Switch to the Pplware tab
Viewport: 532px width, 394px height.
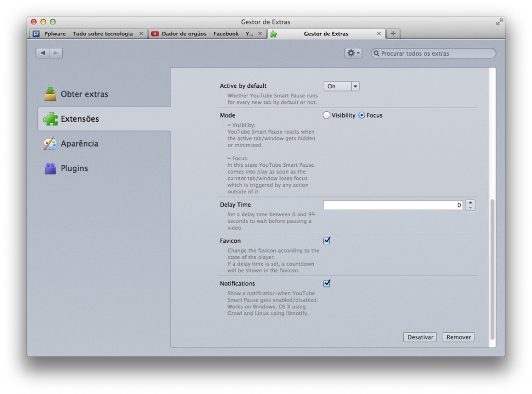pyautogui.click(x=88, y=34)
